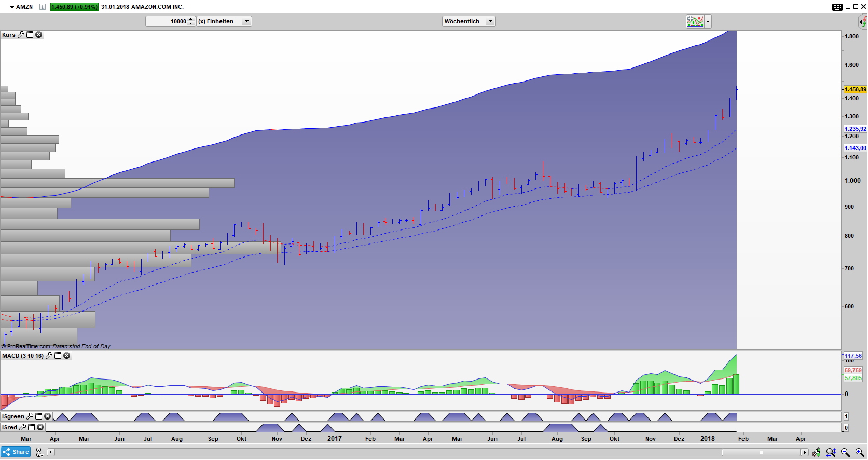Increase units quantity with up stepper

(x=191, y=19)
